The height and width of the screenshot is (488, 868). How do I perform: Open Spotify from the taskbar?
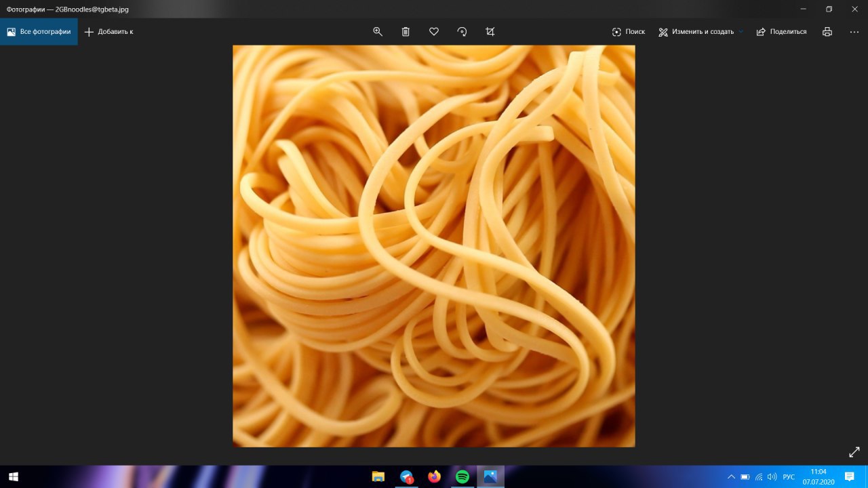462,476
